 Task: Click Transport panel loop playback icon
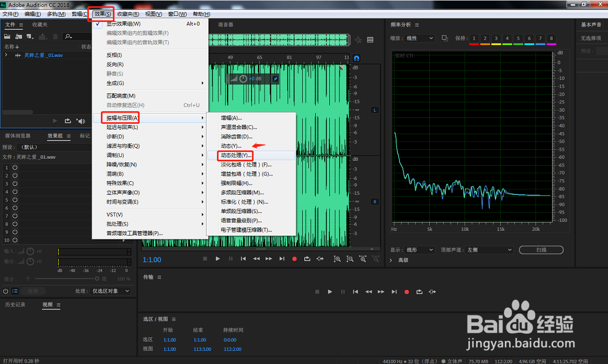(x=419, y=291)
